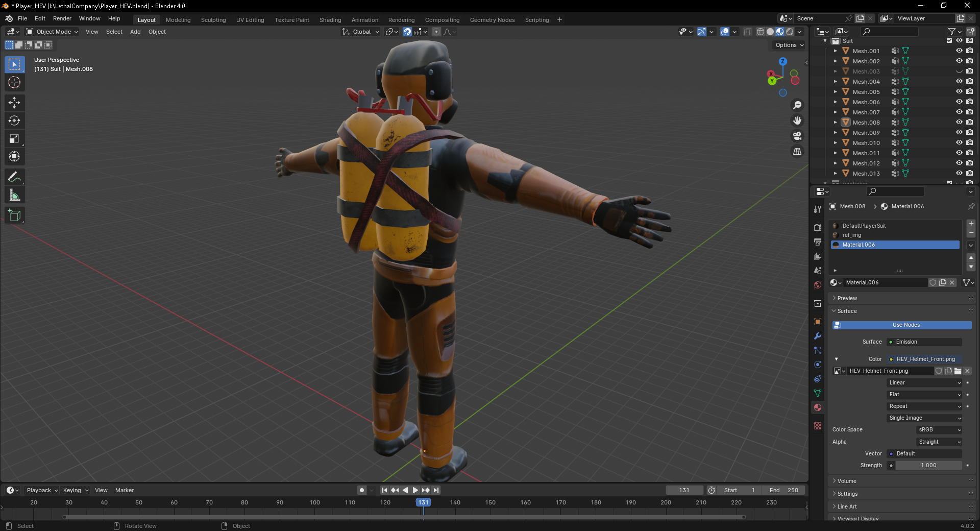Viewport: 980px width, 531px height.
Task: Click the play animation button
Action: coord(415,490)
